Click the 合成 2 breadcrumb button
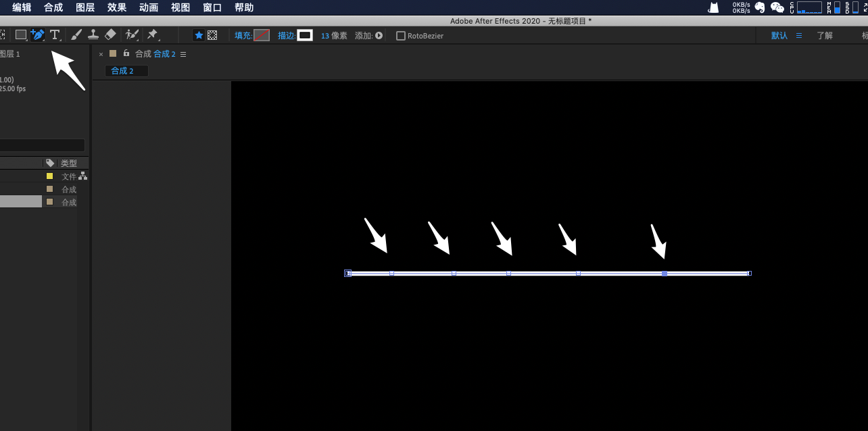 (x=126, y=71)
